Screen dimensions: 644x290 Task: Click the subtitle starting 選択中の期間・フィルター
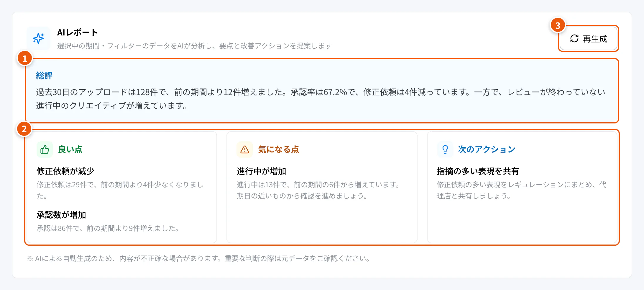pyautogui.click(x=195, y=46)
